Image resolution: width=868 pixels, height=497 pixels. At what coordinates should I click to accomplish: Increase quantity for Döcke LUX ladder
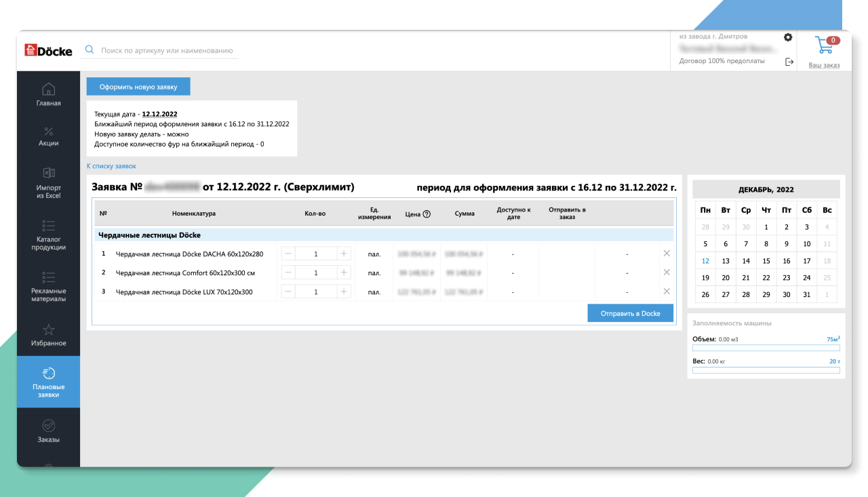[x=344, y=292]
